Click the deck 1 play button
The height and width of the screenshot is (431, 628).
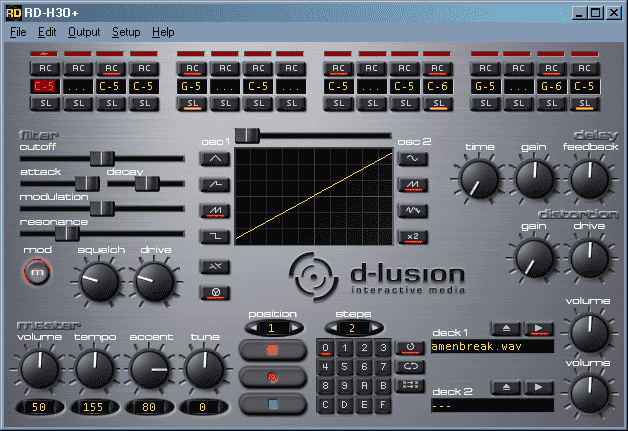539,328
